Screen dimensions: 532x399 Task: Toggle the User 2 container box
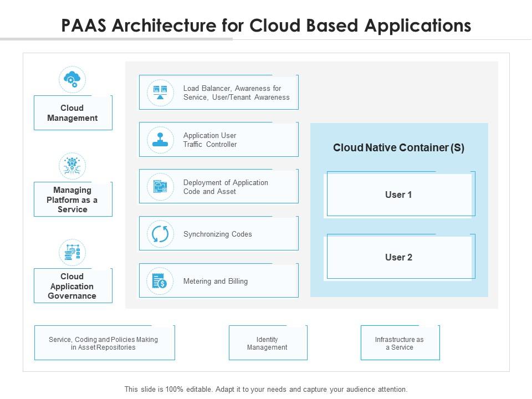pyautogui.click(x=398, y=257)
